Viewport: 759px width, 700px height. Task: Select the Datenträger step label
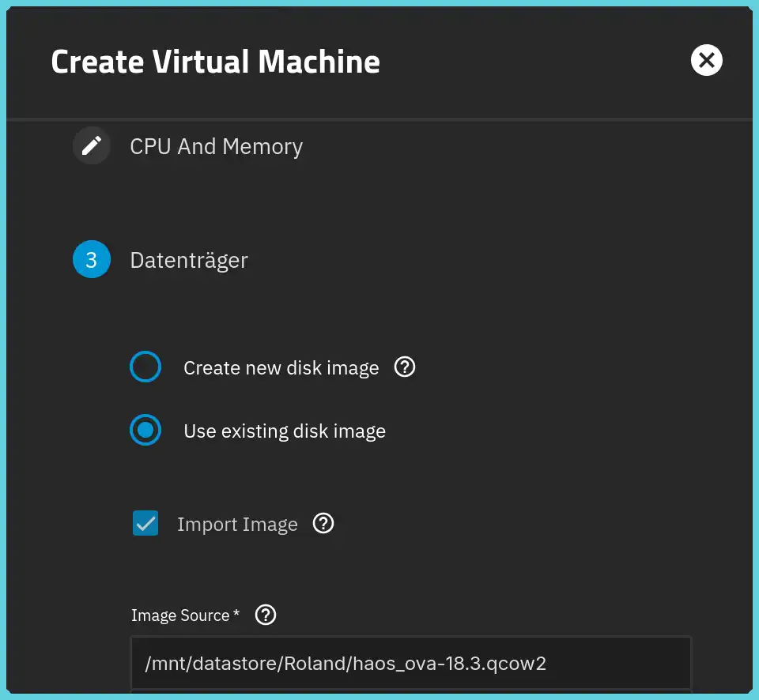(189, 260)
